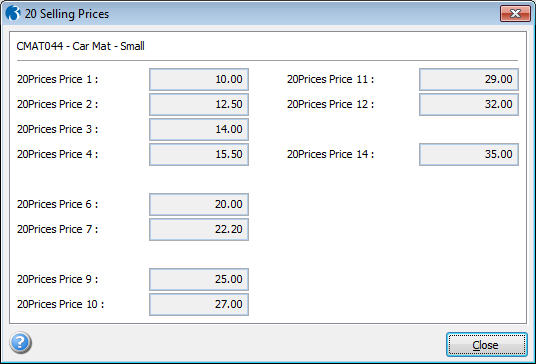Click the '20Prices Price 9 :' label
Viewport: 536px width, 364px height.
[57, 279]
